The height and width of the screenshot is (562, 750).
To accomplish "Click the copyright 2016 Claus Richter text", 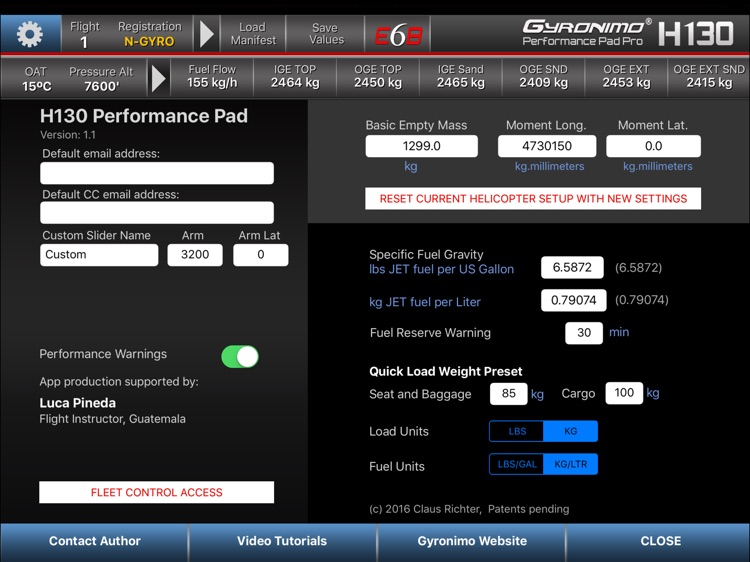I will [469, 509].
